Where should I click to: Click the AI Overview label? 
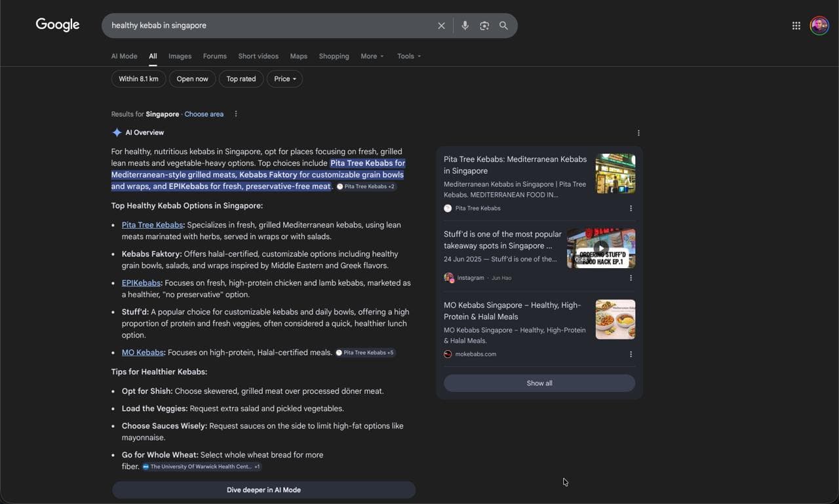pyautogui.click(x=145, y=132)
